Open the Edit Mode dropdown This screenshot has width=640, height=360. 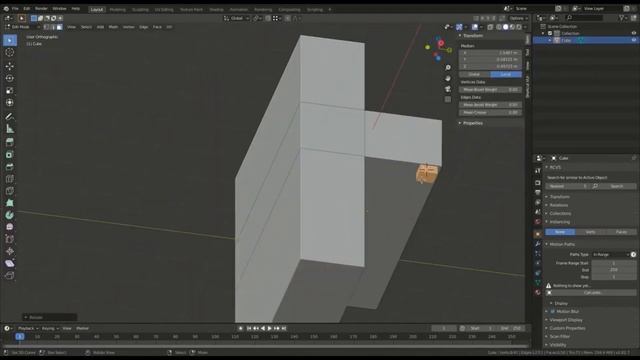(22, 27)
